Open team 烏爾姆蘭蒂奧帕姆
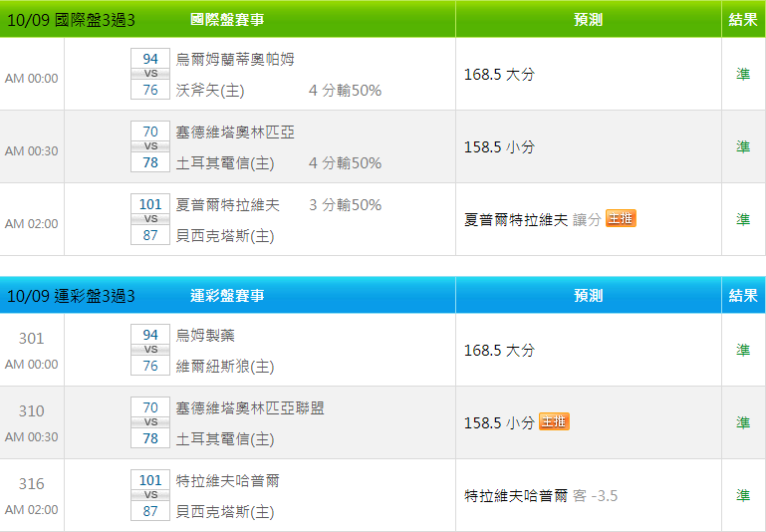 click(x=235, y=59)
